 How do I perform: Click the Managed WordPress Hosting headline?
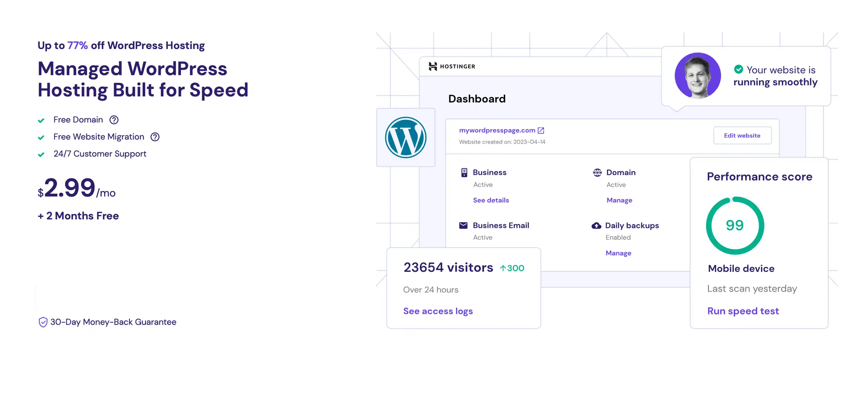[143, 79]
